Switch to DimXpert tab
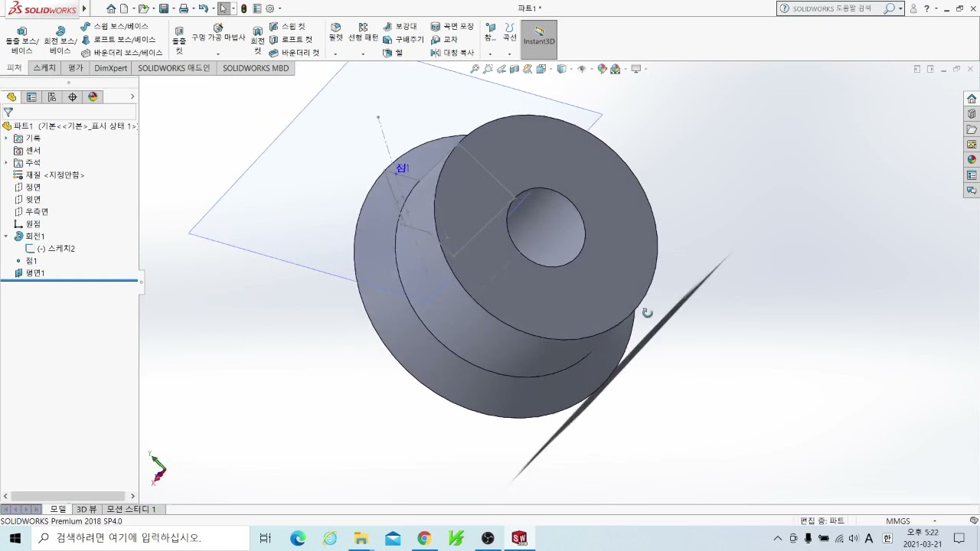 click(110, 68)
